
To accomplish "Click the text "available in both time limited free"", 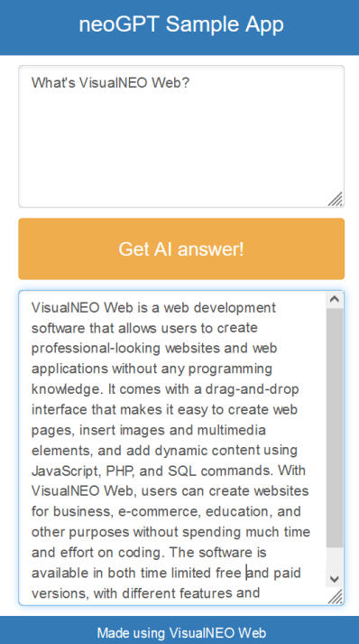I will pos(136,573).
